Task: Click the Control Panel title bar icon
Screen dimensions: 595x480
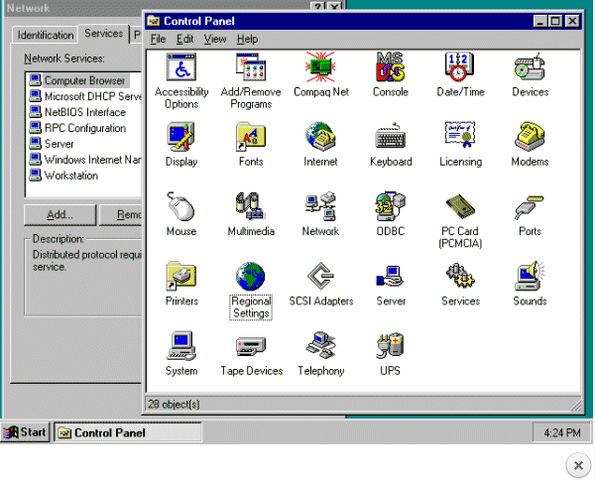Action: [x=154, y=21]
